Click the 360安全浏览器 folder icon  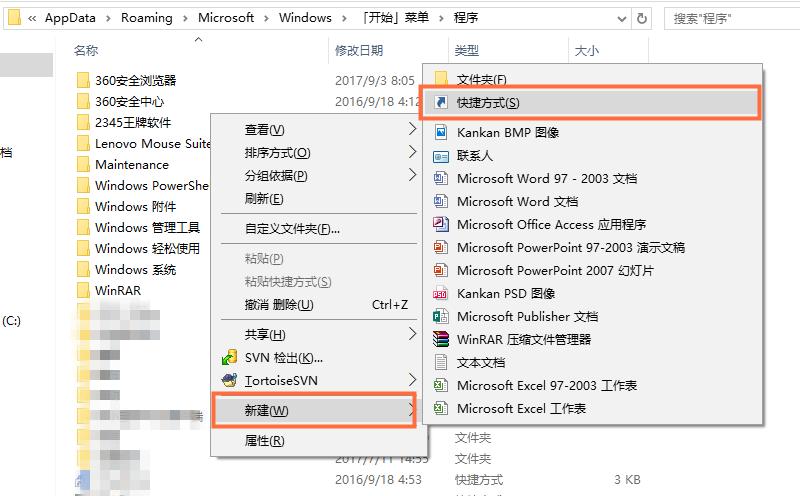83,80
